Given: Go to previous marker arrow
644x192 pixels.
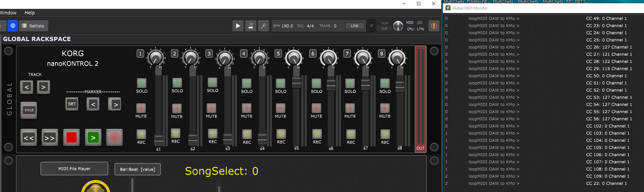Looking at the screenshot, I should pyautogui.click(x=93, y=104).
